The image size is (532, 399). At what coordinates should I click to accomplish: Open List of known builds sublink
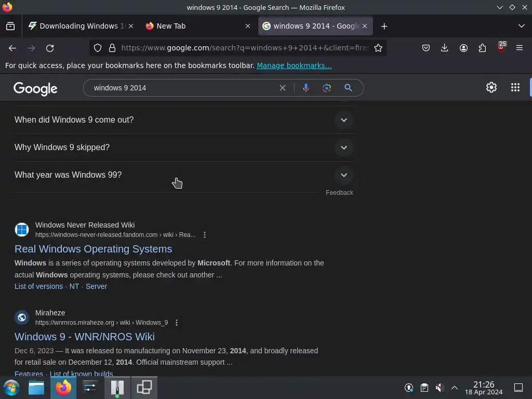[x=82, y=374]
